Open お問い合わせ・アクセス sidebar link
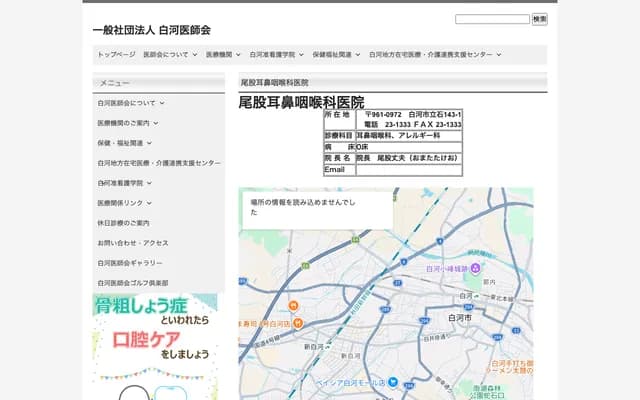Image resolution: width=640 pixels, height=400 pixels. click(x=133, y=243)
